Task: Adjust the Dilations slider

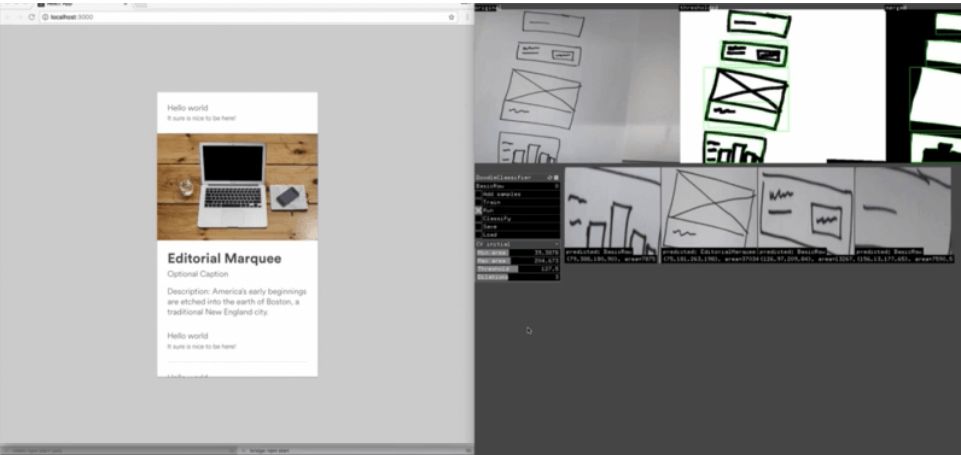Action: pyautogui.click(x=518, y=277)
